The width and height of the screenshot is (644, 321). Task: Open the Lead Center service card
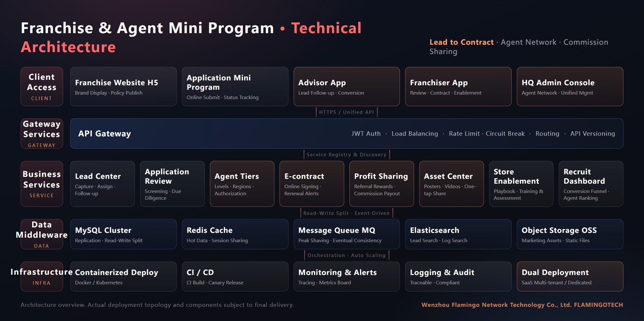pos(102,184)
